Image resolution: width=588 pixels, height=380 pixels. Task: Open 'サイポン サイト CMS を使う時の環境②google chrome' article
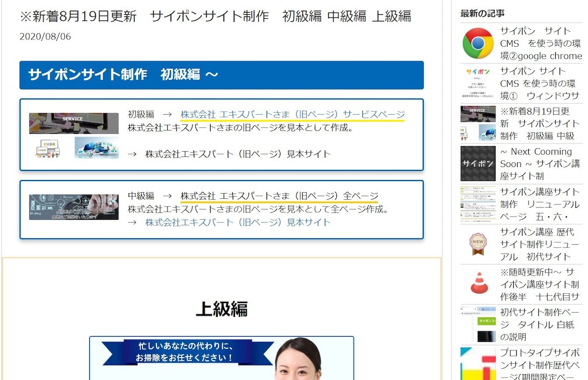coord(541,43)
